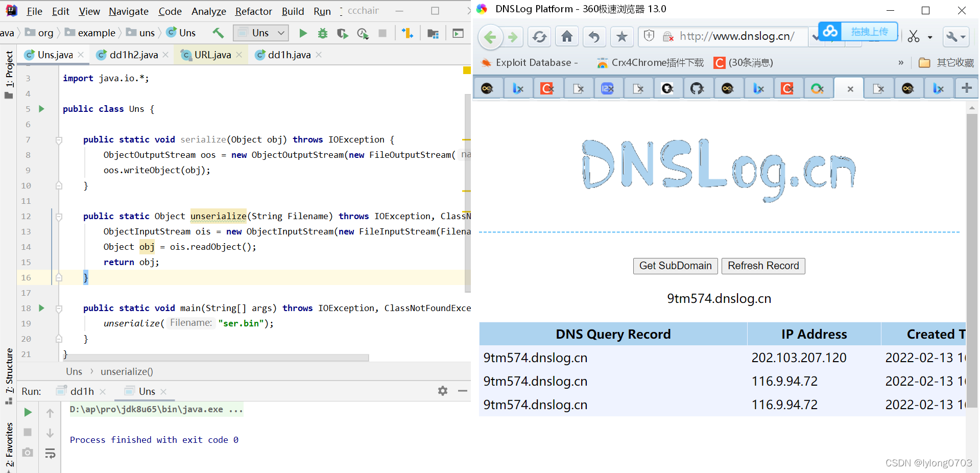Click the gutter run arrow beside class Uns
The image size is (980, 473).
tap(42, 109)
